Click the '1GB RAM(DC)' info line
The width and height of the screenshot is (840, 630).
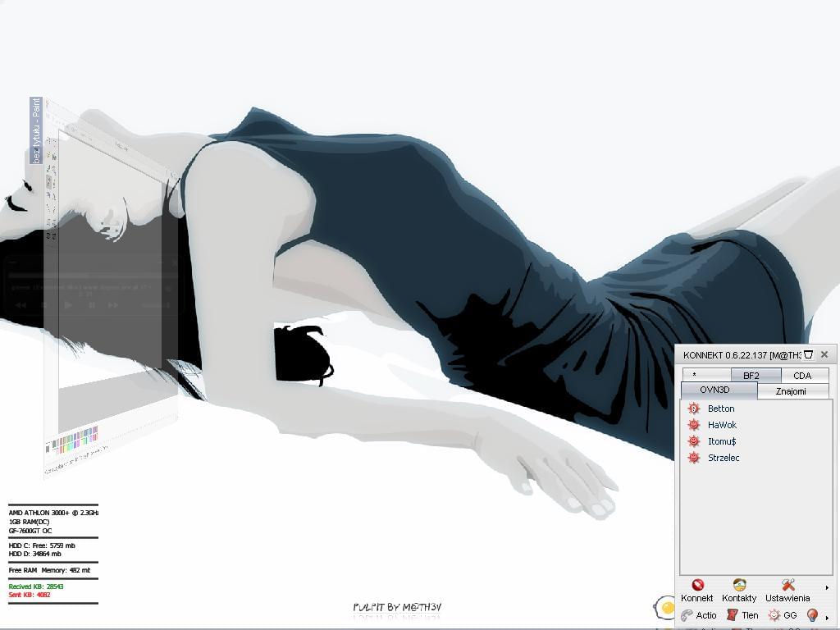point(29,522)
